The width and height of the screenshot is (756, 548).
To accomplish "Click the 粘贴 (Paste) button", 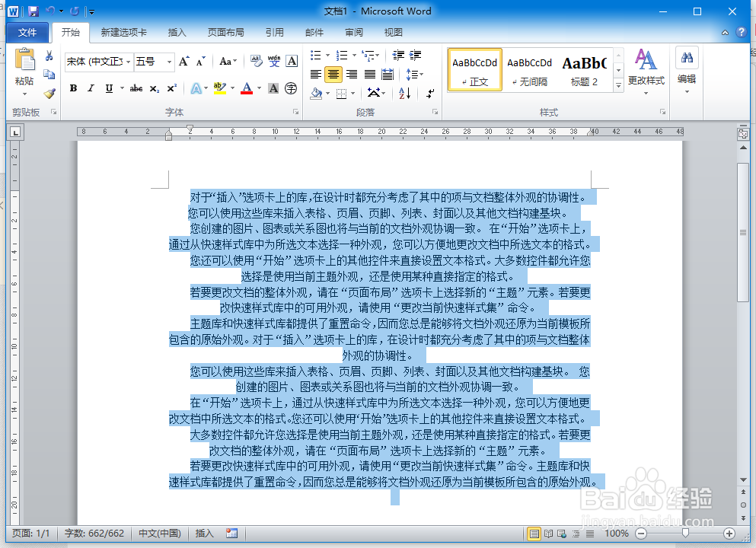I will pos(25,68).
